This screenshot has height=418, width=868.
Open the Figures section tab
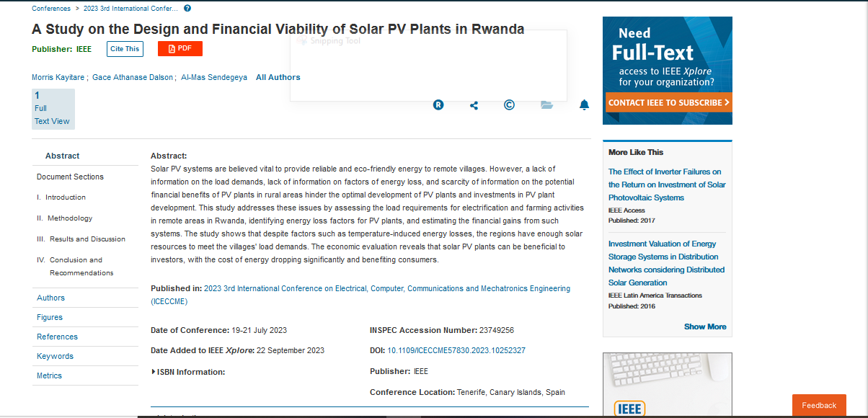50,317
